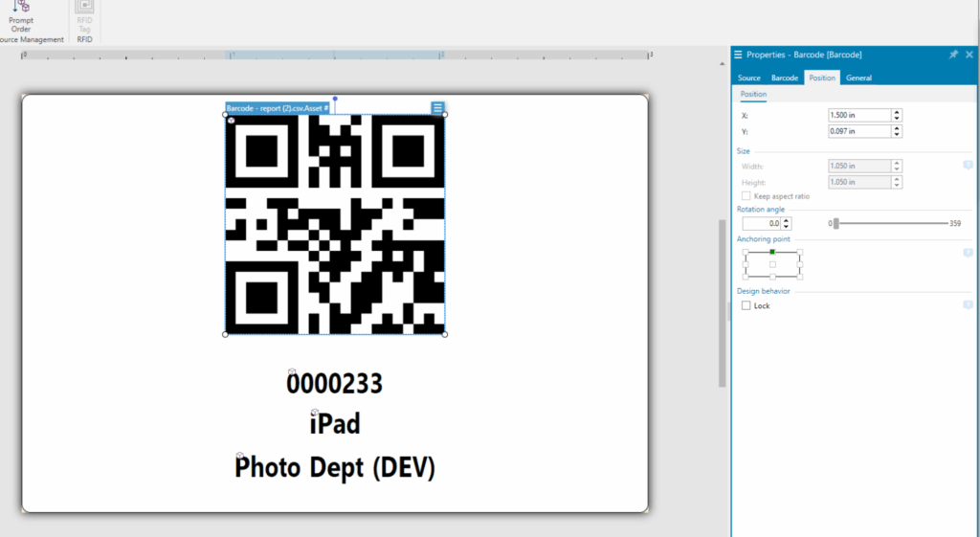Click the help icon beside the Lock option
Viewport: 980px width, 537px height.
968,304
